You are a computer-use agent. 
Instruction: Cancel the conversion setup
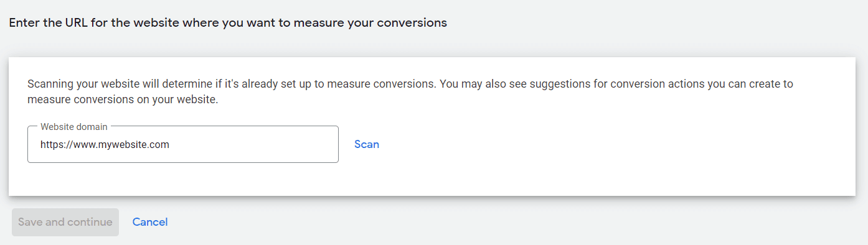[150, 222]
